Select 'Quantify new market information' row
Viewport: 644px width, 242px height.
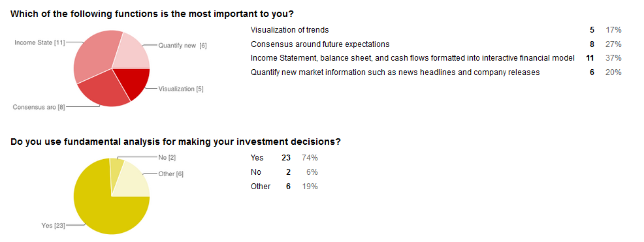click(x=436, y=72)
